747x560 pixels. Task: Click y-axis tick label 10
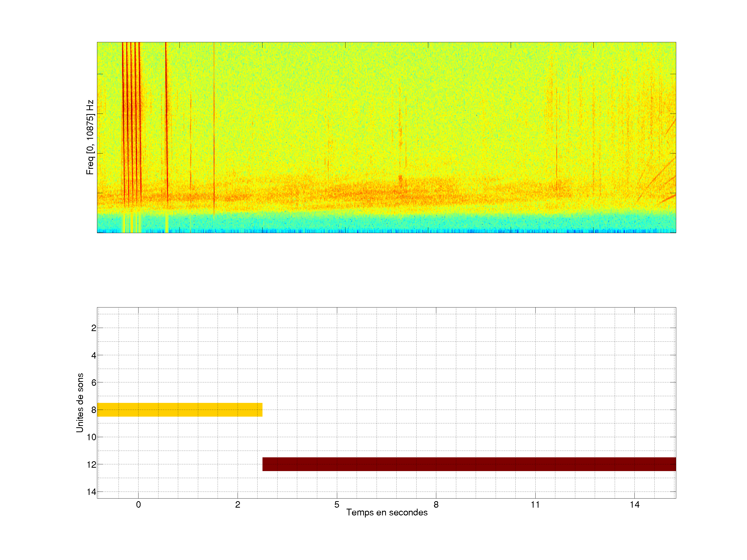[91, 437]
